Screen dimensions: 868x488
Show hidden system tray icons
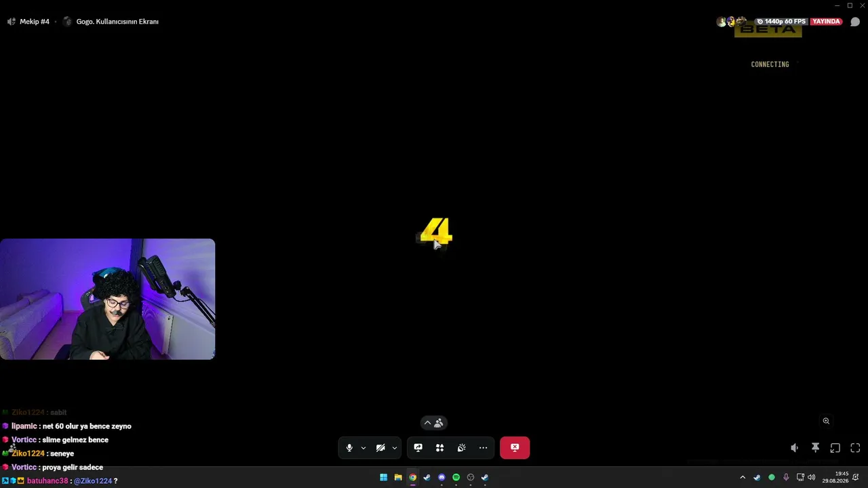point(743,478)
